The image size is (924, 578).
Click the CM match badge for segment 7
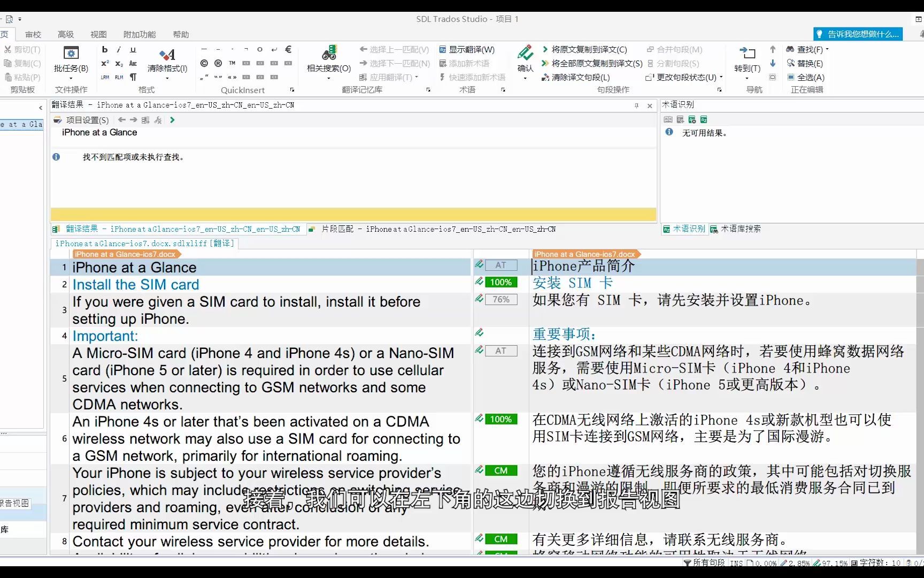coord(501,470)
